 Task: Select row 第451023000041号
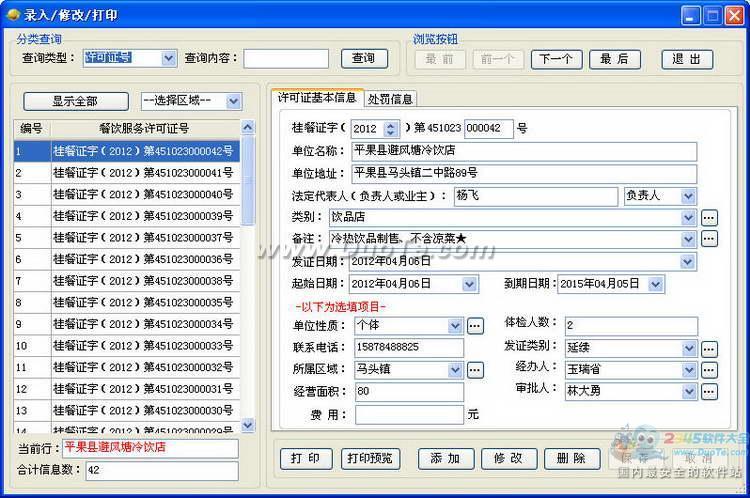(127, 173)
